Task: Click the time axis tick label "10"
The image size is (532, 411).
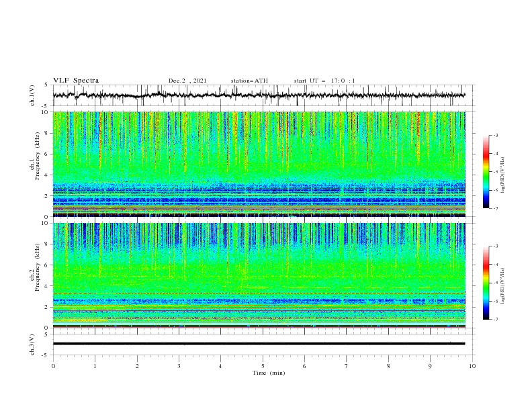Action: [x=472, y=366]
